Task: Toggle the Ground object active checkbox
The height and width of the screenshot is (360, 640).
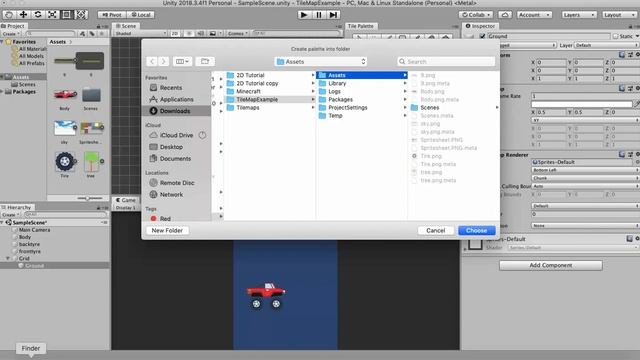Action: [482, 36]
